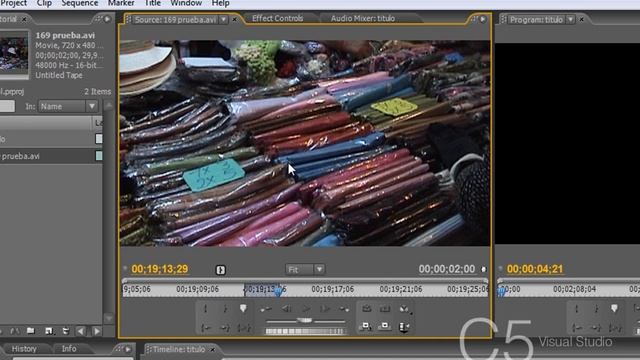The height and width of the screenshot is (360, 640).
Task: Go to Out Point in Program monitor
Action: click(596, 327)
